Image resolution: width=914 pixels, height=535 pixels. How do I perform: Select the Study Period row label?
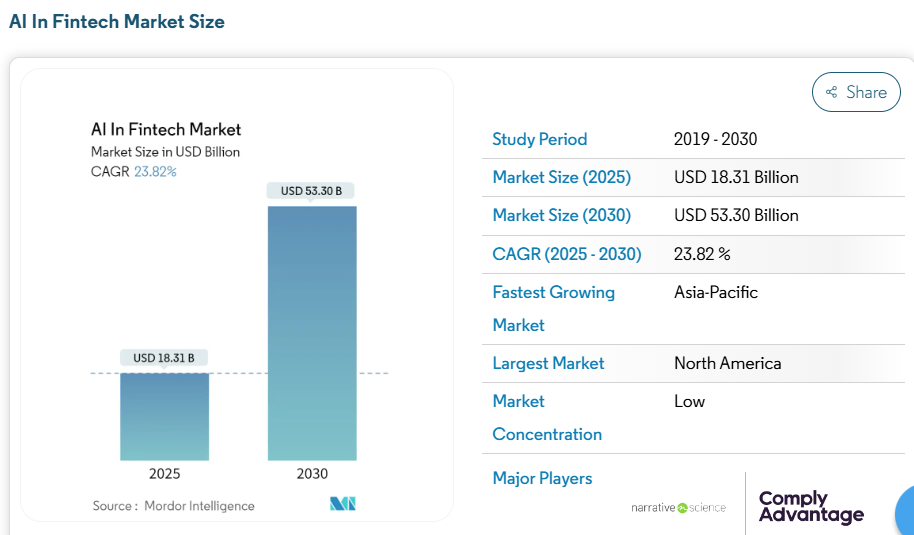540,139
